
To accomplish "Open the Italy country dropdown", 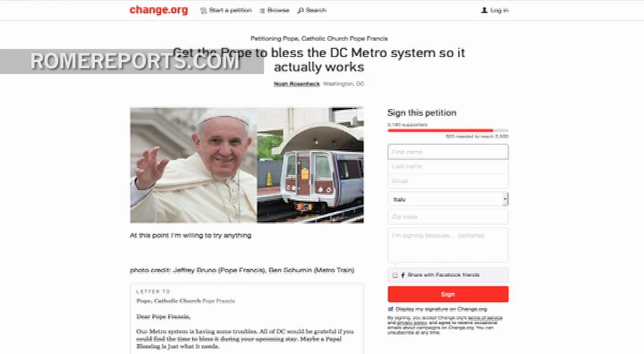I will point(448,199).
